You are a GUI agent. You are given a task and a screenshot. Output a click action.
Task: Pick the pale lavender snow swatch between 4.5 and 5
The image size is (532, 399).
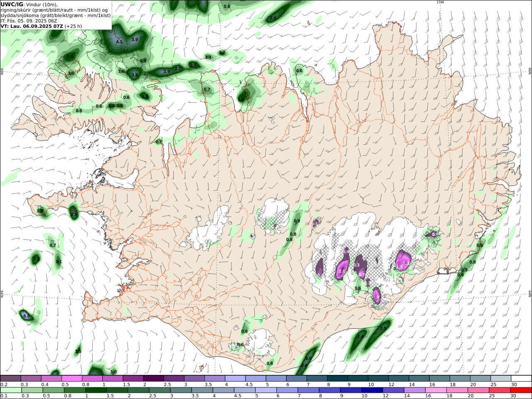click(256, 379)
